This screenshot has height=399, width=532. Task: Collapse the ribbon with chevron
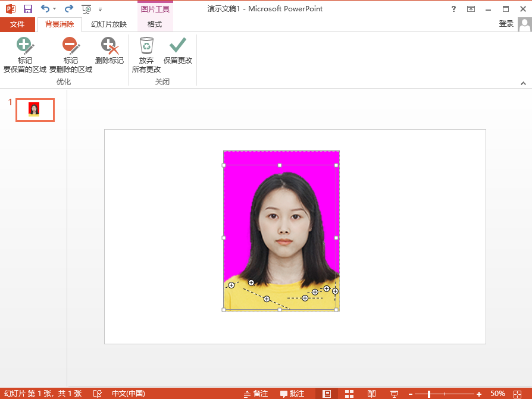coord(523,83)
